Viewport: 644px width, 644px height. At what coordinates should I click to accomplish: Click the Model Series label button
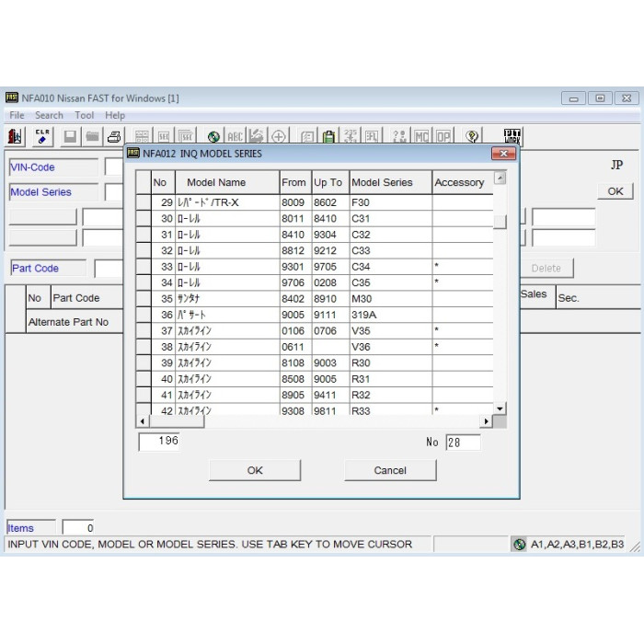pyautogui.click(x=53, y=191)
